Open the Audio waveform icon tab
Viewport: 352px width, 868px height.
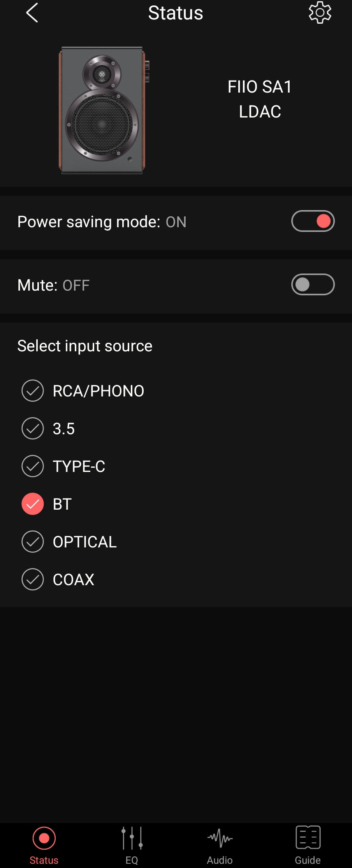click(220, 838)
